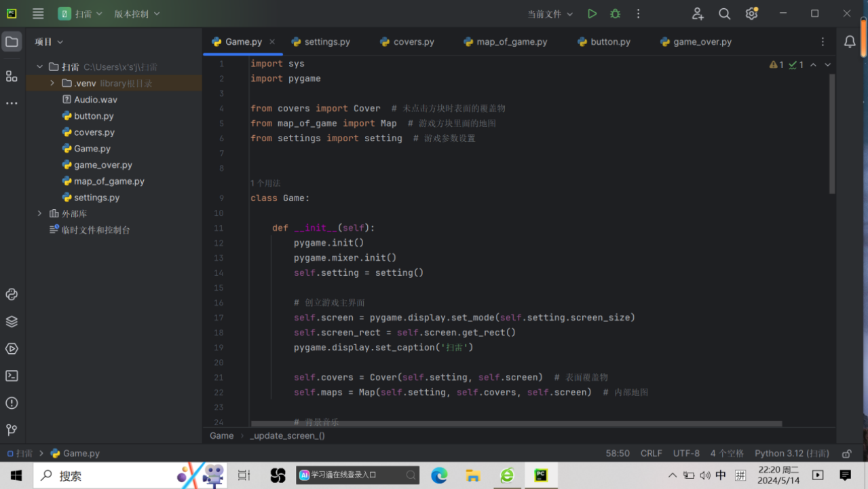Click the editor horizontal scrollbar
This screenshot has height=489, width=868.
click(x=516, y=424)
